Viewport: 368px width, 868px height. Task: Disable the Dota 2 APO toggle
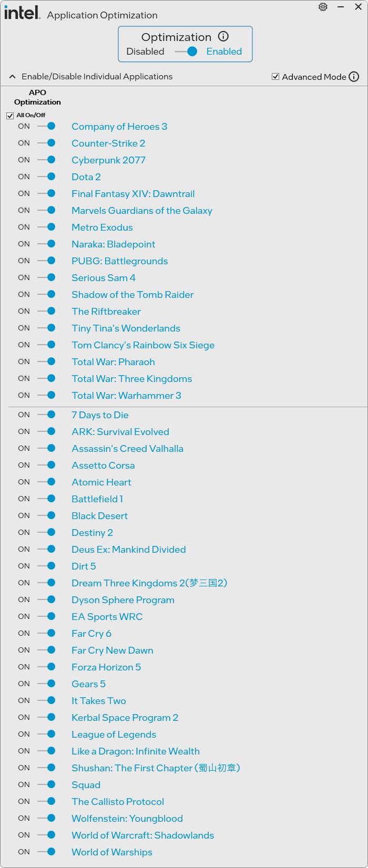[47, 177]
